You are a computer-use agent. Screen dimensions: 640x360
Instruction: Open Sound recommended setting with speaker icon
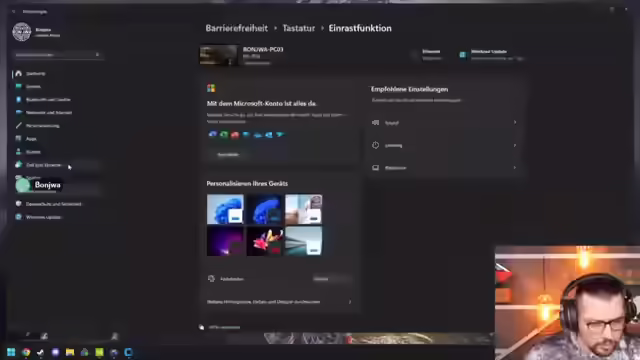pyautogui.click(x=444, y=122)
